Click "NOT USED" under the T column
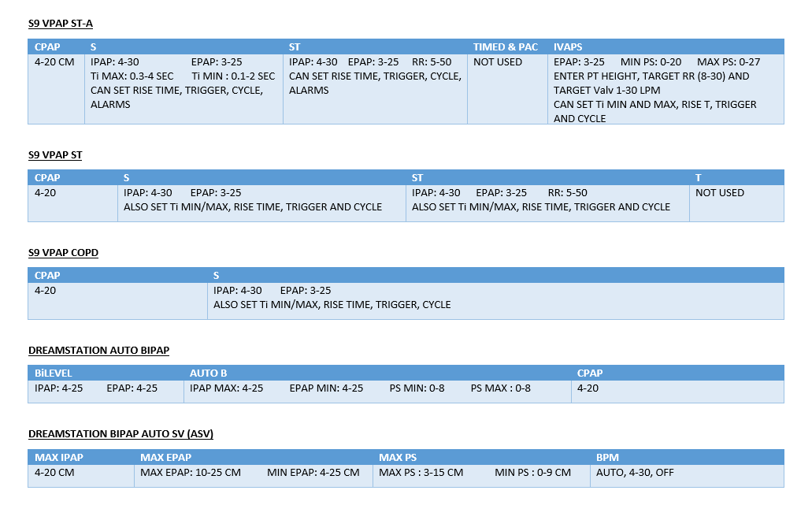The height and width of the screenshot is (509, 812). (720, 193)
